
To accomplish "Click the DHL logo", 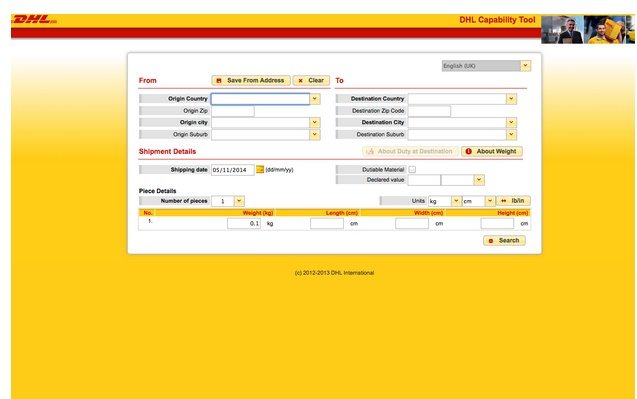I will pyautogui.click(x=35, y=19).
